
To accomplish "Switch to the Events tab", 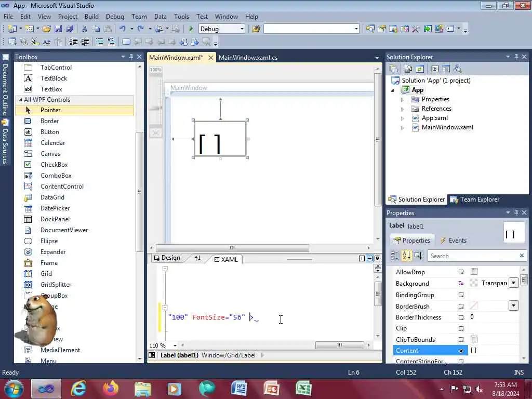I will [453, 240].
